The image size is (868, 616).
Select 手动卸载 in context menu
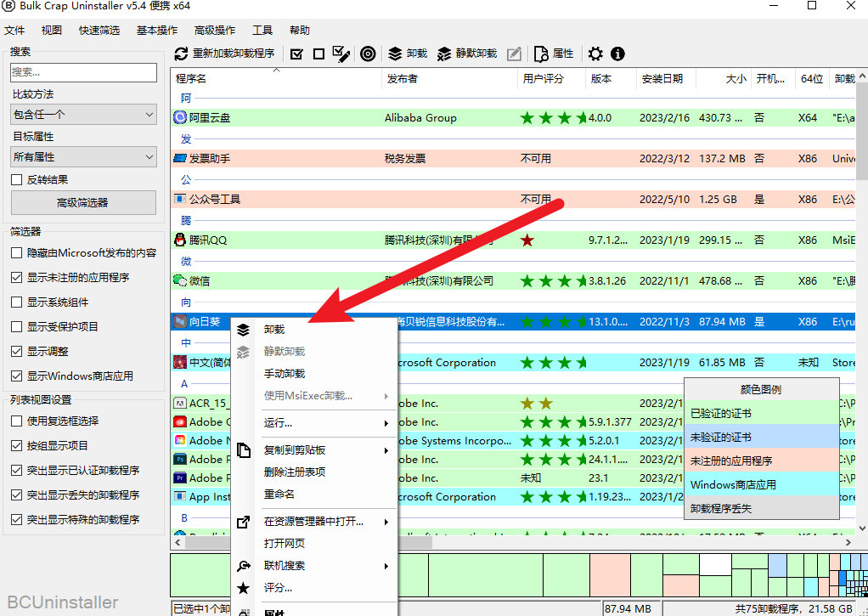pos(285,374)
